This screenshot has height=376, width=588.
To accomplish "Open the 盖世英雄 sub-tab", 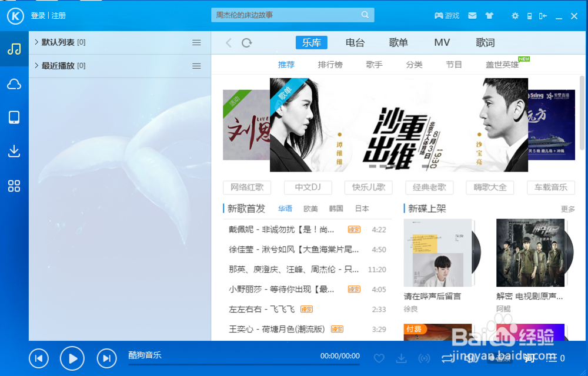I will [x=502, y=65].
